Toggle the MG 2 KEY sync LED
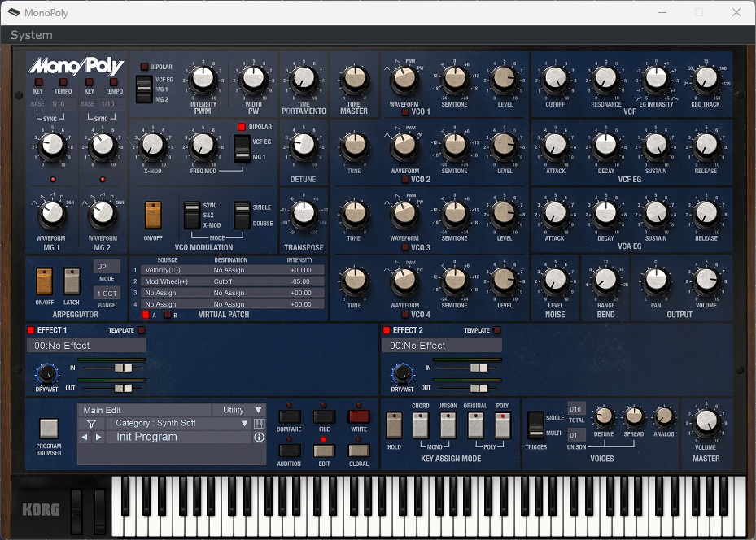This screenshot has width=756, height=540. pyautogui.click(x=90, y=82)
